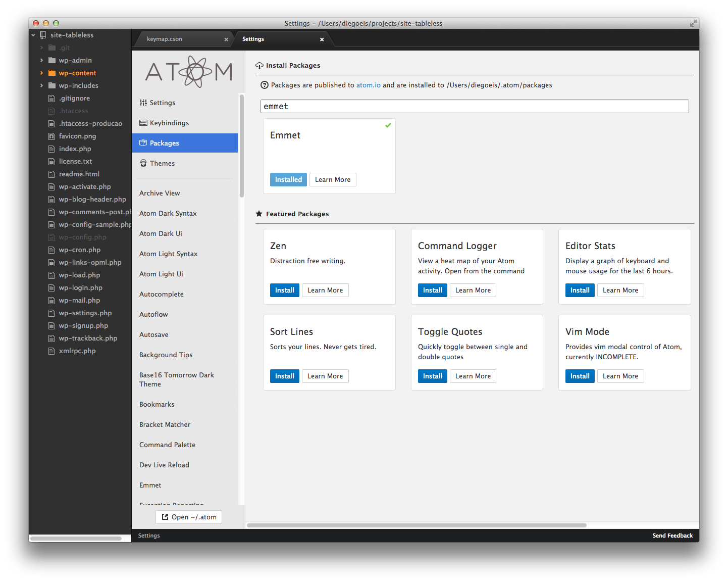This screenshot has height=582, width=728.
Task: Open the atom.io link
Action: coord(369,85)
